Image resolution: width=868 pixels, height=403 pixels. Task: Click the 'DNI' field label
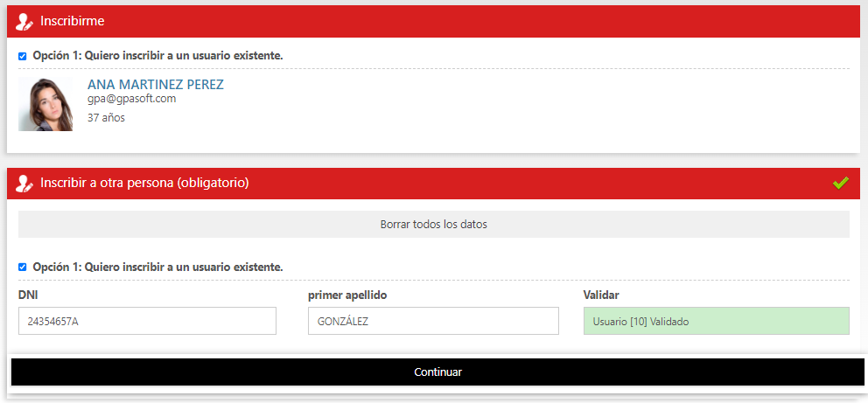click(28, 295)
